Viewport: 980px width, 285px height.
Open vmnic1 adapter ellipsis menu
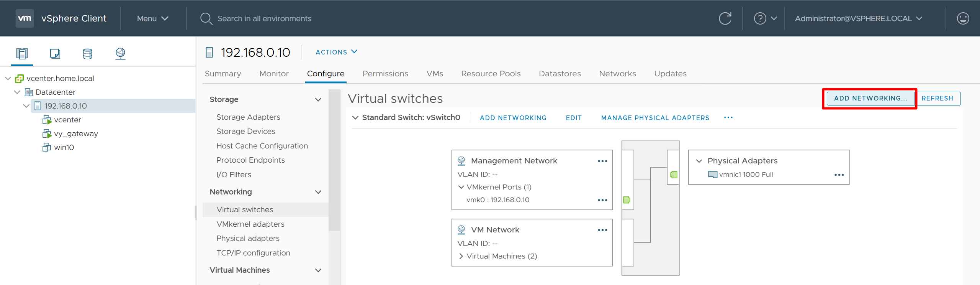839,175
